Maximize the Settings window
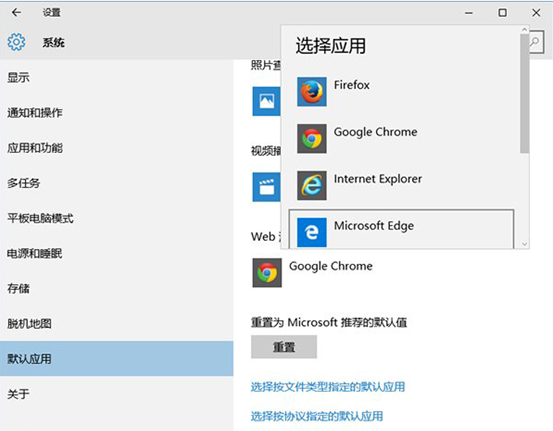This screenshot has height=431, width=553. pos(502,13)
